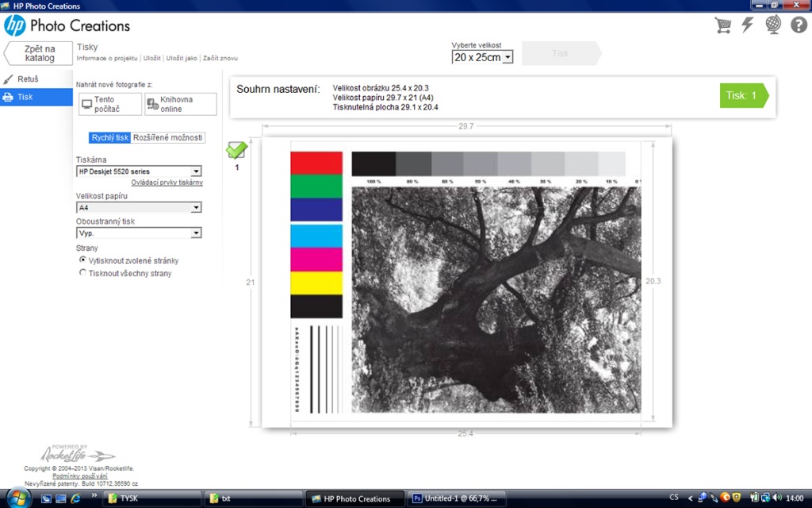Show hidden system tray icons arrow
Screen dimensions: 812x508
click(x=690, y=498)
